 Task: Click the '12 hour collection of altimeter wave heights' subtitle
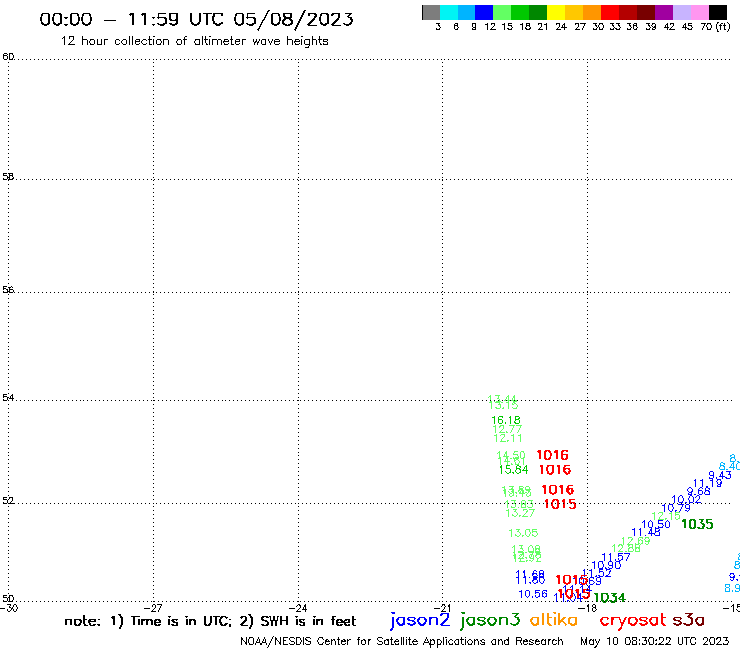tap(194, 41)
